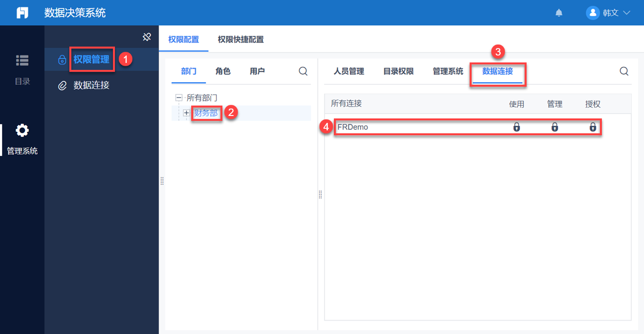Click the 使用 column header
644x334 pixels.
click(517, 104)
